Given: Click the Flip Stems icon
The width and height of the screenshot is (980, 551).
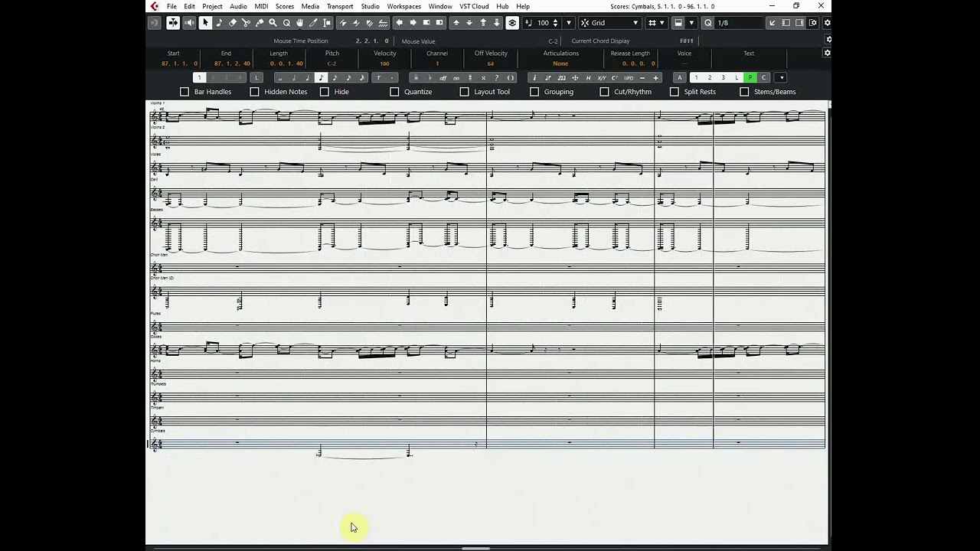Looking at the screenshot, I should (548, 77).
